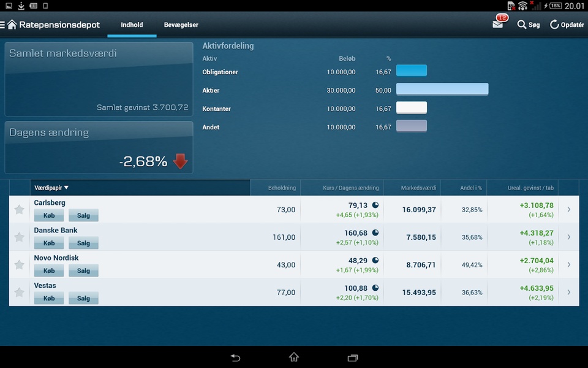Click Køb button for Vestas
This screenshot has width=588, height=368.
pos(49,298)
